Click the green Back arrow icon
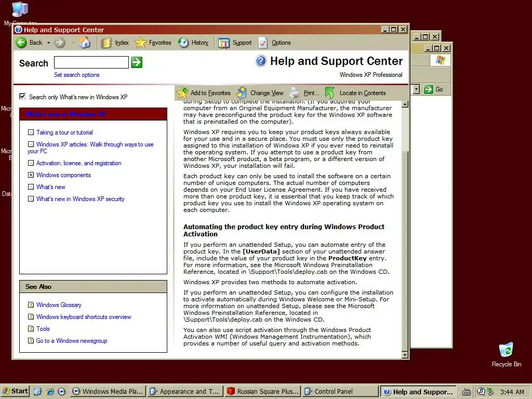Screen dimensions: 532x399 (x=21, y=43)
